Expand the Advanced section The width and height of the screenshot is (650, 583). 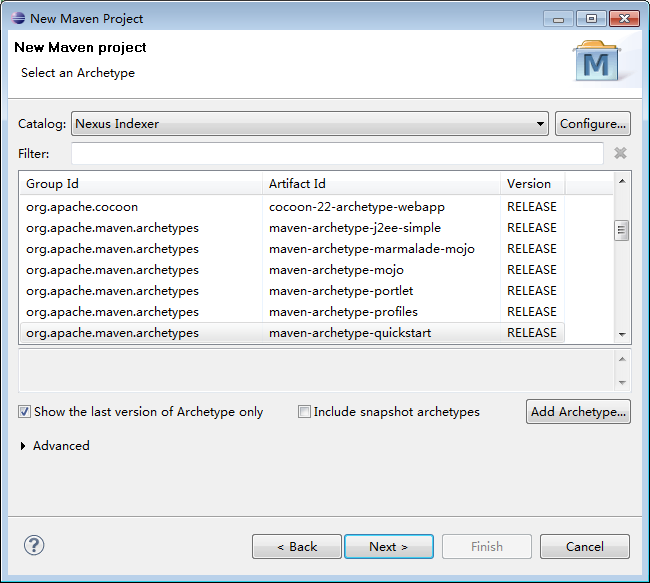pyautogui.click(x=24, y=446)
